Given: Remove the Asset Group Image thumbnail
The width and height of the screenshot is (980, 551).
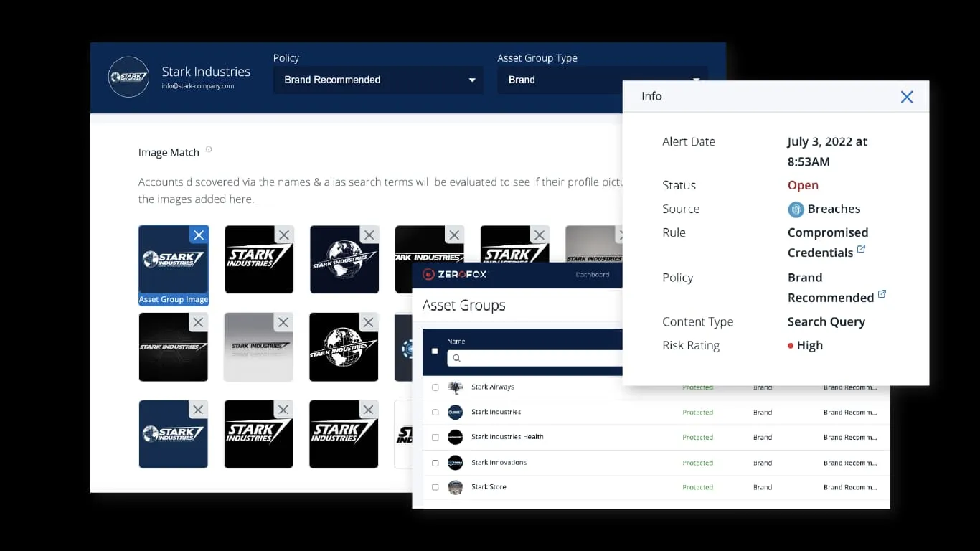Looking at the screenshot, I should (x=199, y=235).
